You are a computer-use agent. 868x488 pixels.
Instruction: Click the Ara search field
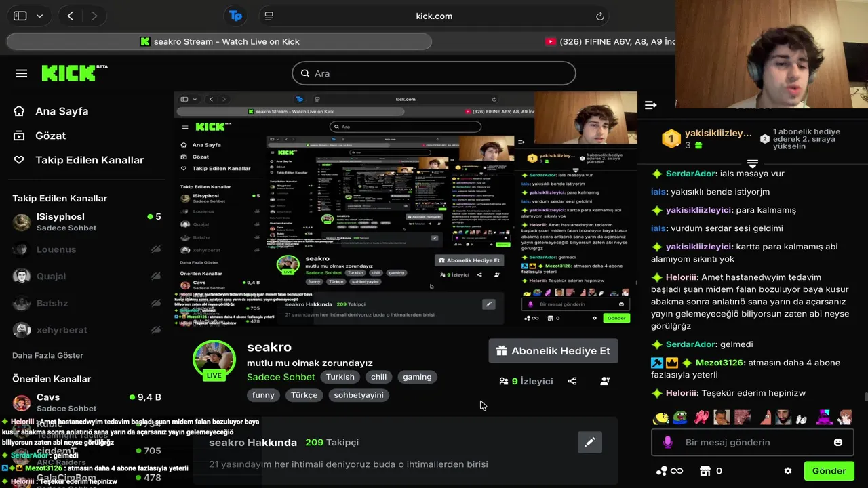click(434, 73)
